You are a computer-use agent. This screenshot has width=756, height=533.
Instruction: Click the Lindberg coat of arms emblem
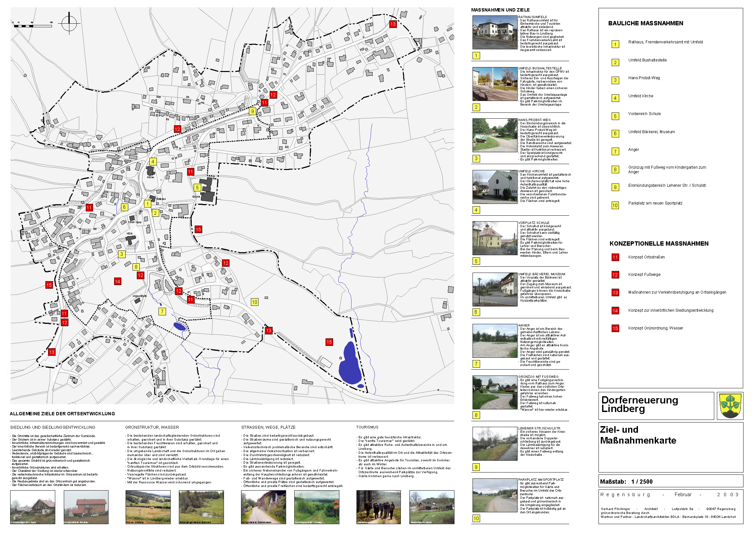[730, 406]
